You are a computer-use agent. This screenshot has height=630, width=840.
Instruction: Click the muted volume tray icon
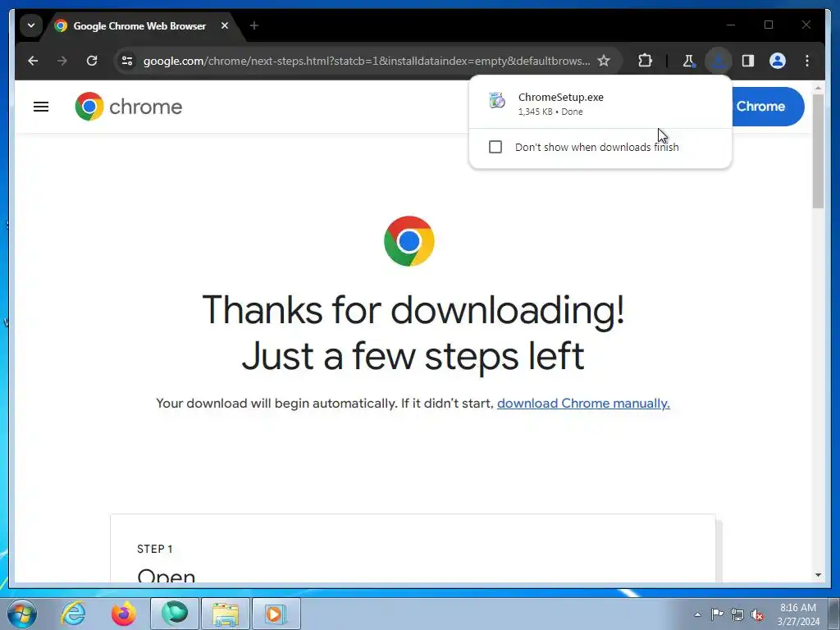tap(757, 614)
